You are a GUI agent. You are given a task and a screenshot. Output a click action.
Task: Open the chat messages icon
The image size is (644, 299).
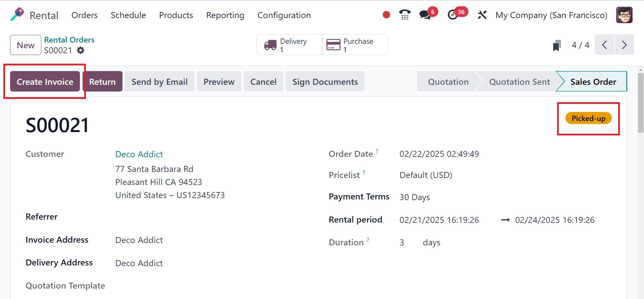click(425, 15)
